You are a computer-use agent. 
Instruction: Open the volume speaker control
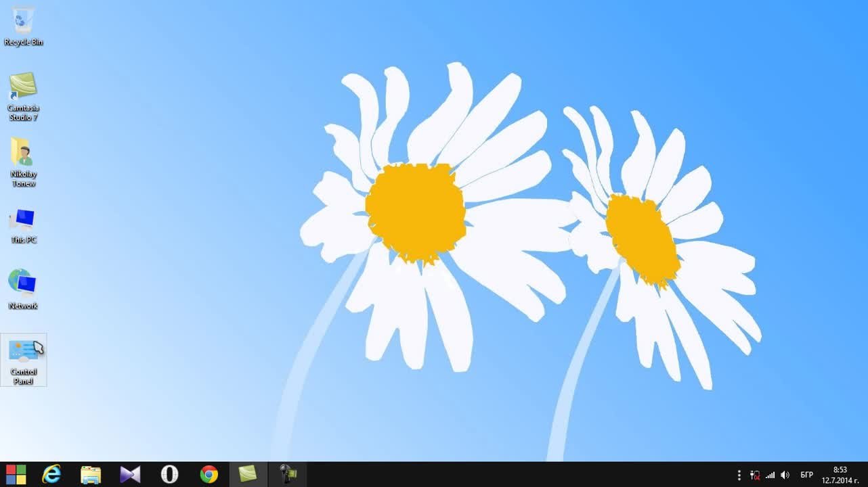(x=785, y=475)
